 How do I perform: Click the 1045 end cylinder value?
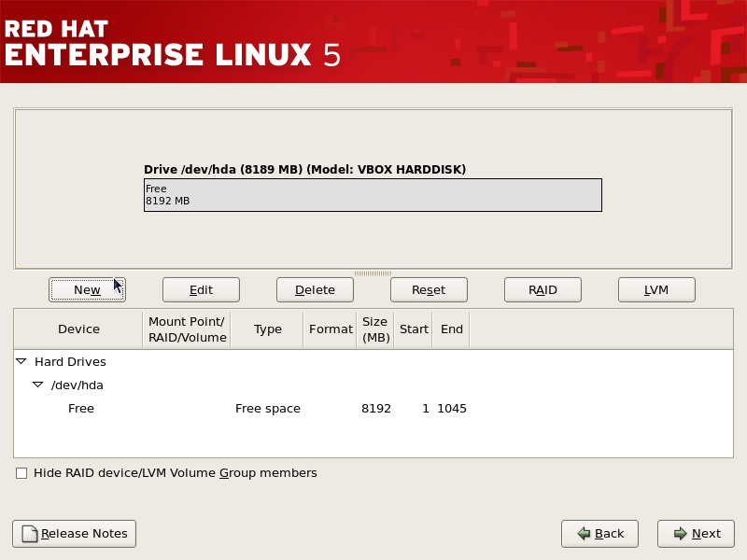pyautogui.click(x=452, y=409)
